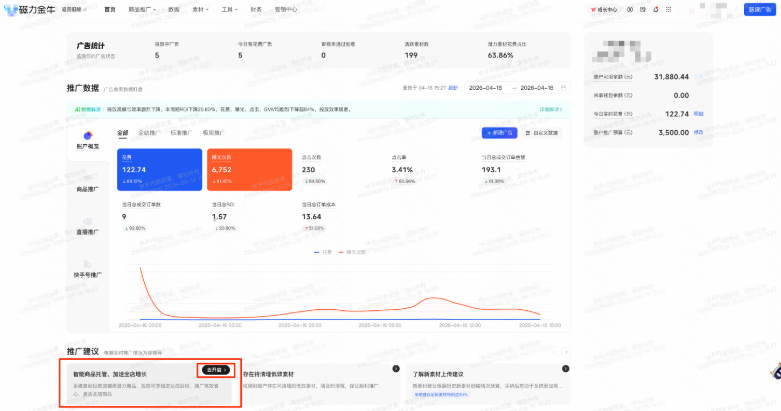Viewport: 781px width, 411px height.
Task: Toggle the blue 花费 122.74 metric card
Action: point(159,169)
